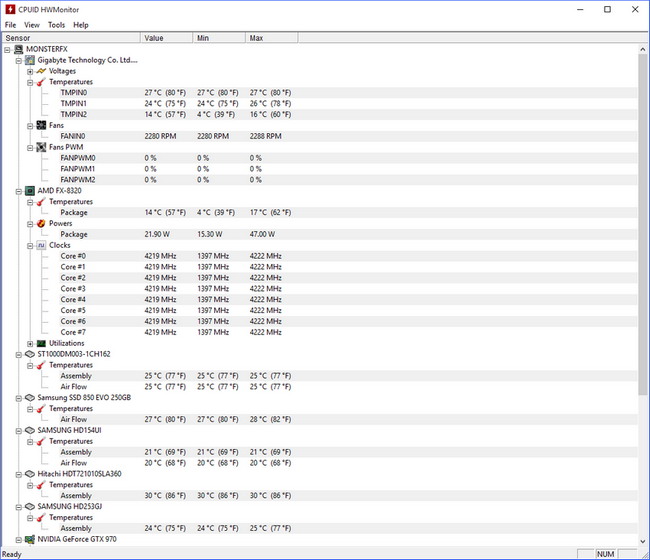
Task: Click the SAMSUNG HD253GJ drive icon
Action: 30,507
